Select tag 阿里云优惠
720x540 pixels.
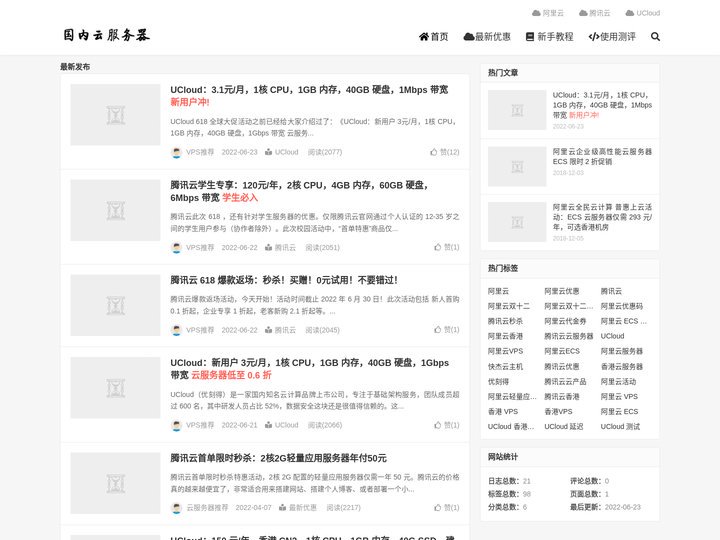click(x=562, y=291)
